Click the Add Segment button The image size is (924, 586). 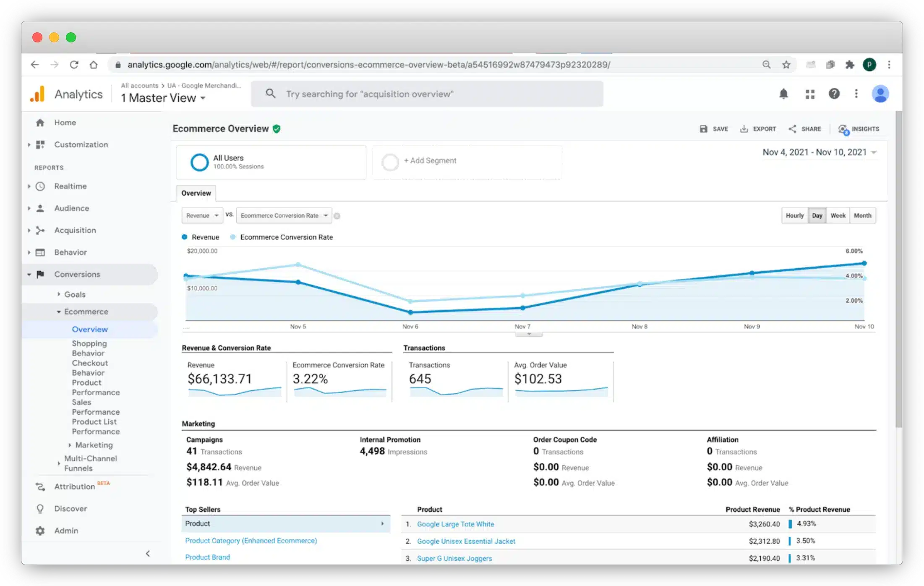[430, 161]
